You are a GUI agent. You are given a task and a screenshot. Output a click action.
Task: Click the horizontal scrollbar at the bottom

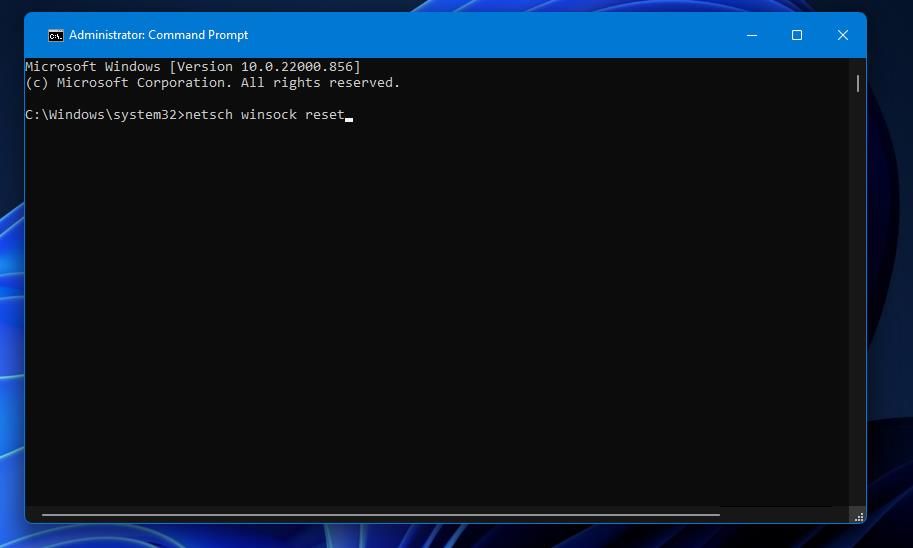coord(381,515)
